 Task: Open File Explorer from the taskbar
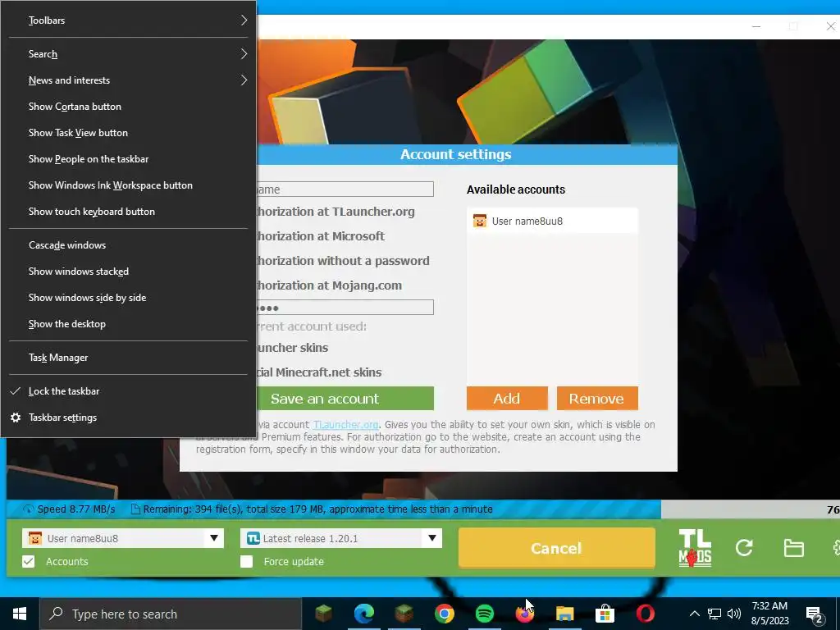coord(564,614)
